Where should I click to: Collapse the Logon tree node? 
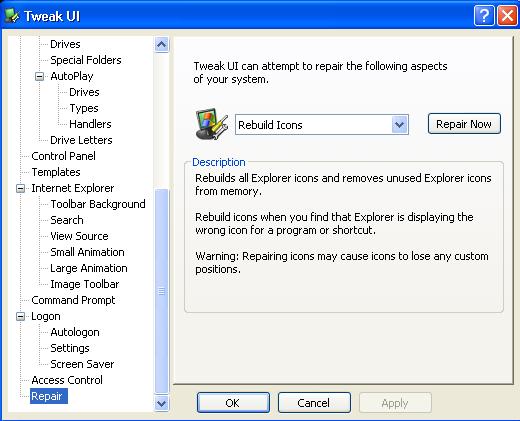coord(20,316)
